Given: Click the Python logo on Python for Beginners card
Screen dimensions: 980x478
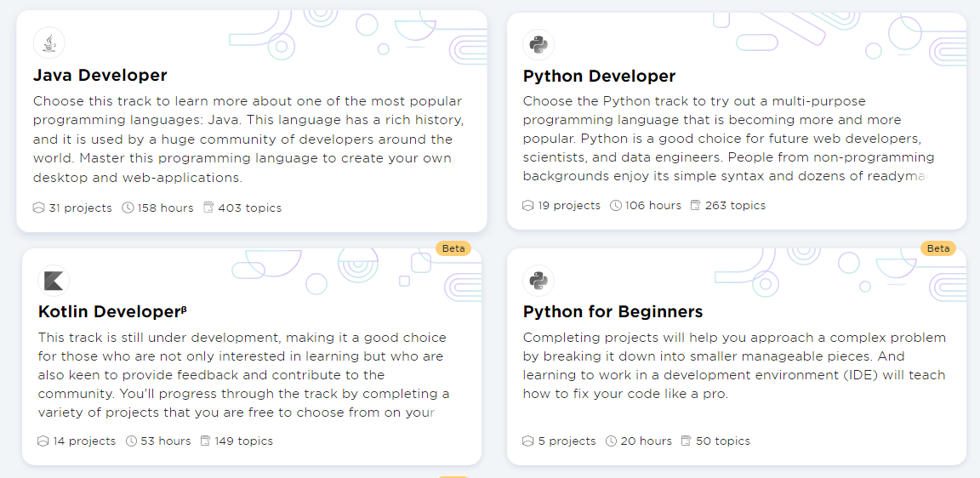Looking at the screenshot, I should (x=538, y=280).
